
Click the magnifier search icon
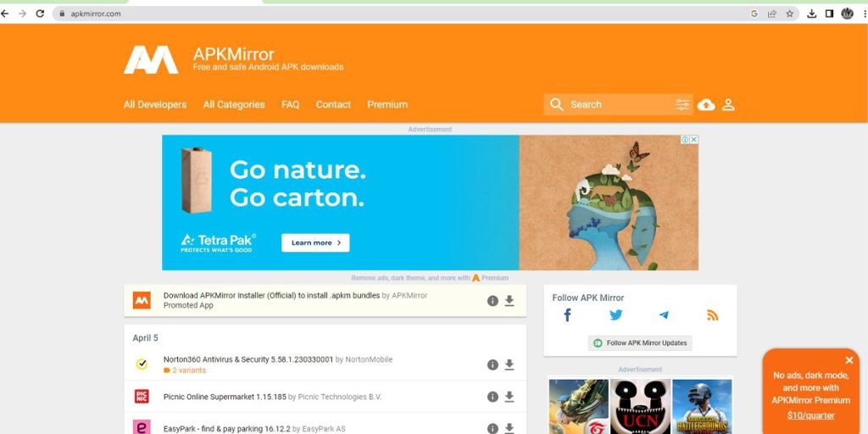pos(557,104)
